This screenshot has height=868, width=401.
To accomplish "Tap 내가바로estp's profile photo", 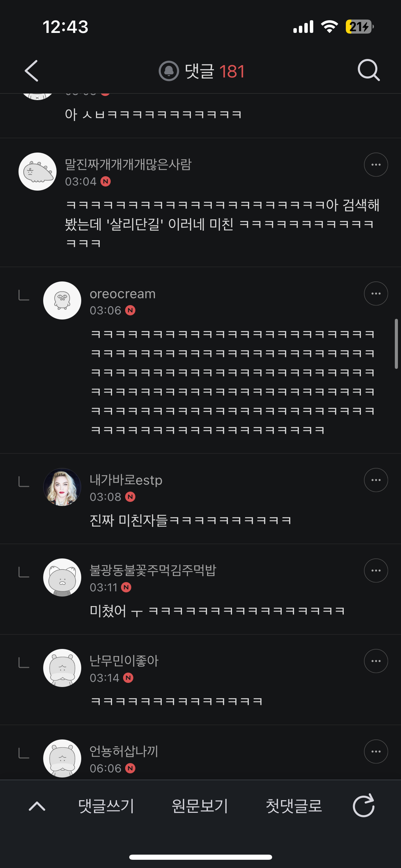I will tap(62, 487).
